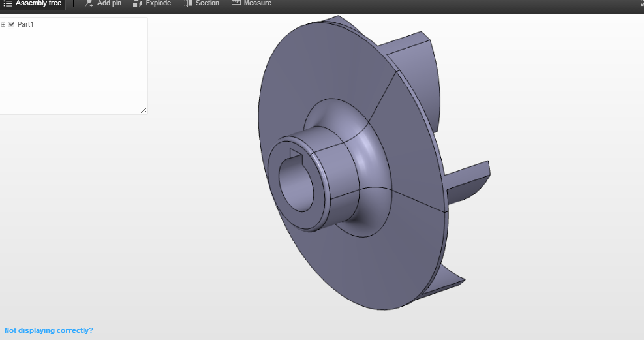Select the Section tool
The height and width of the screenshot is (340, 644).
201,3
